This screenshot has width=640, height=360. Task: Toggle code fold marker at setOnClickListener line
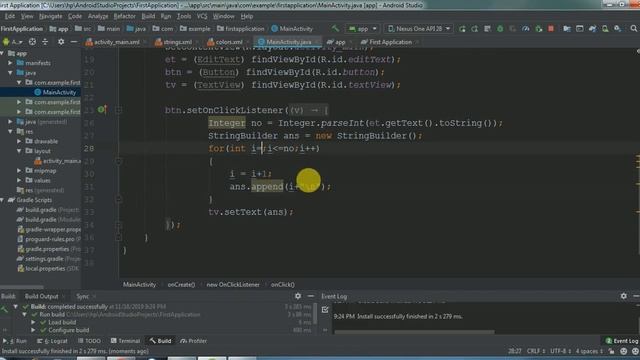click(x=118, y=110)
